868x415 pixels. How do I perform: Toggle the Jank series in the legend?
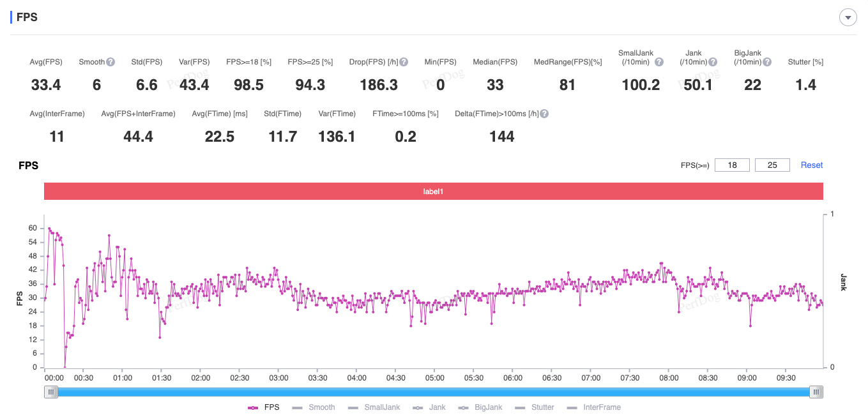pos(429,407)
